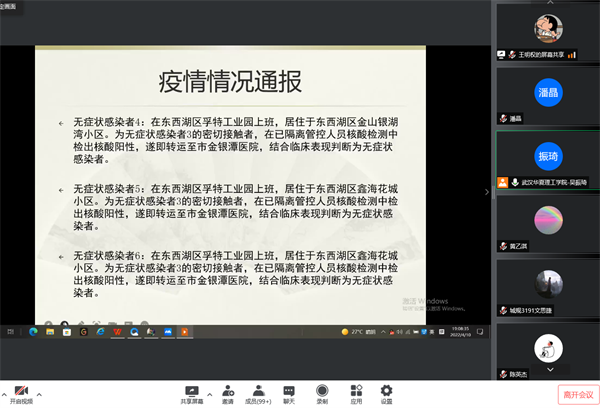The height and width of the screenshot is (408, 600).
Task: Click Edge browser icon in shared taskbar
Action: (32, 331)
